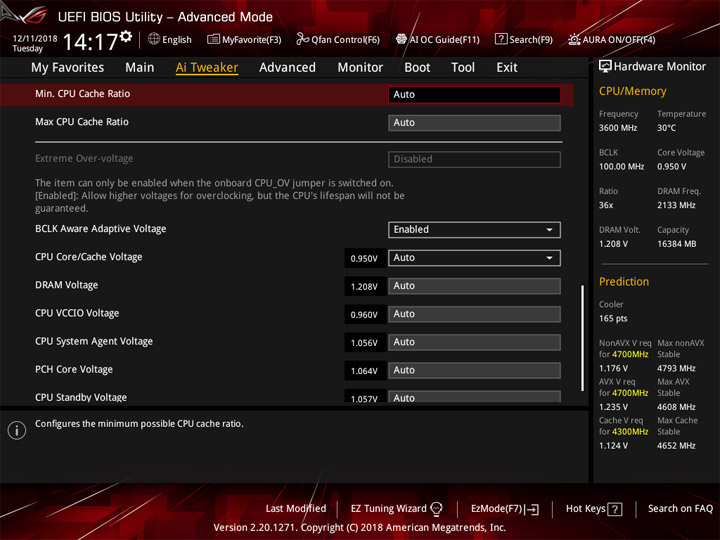Image resolution: width=720 pixels, height=540 pixels.
Task: Select PCH Core Voltage label
Action: tap(74, 369)
